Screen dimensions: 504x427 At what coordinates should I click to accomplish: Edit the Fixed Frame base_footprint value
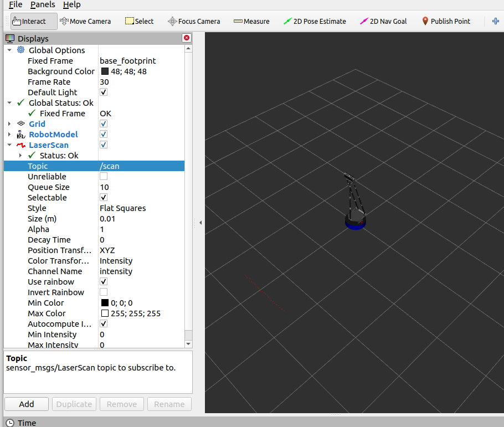pos(141,61)
